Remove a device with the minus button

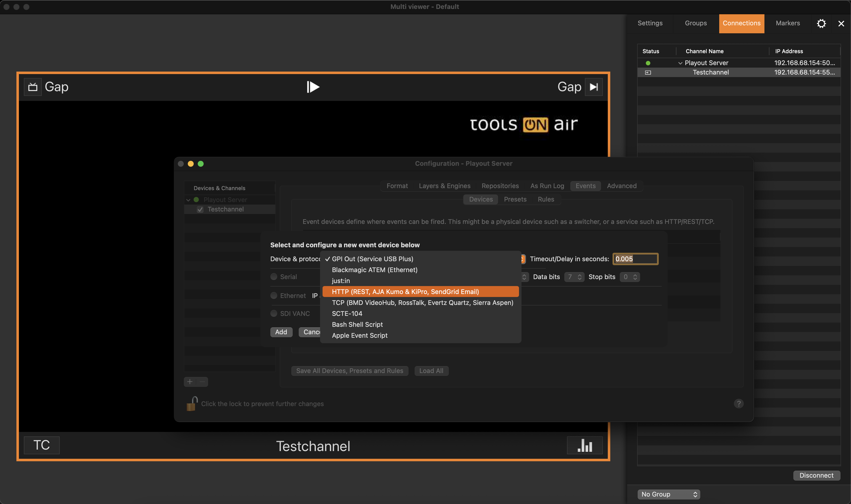pos(202,382)
